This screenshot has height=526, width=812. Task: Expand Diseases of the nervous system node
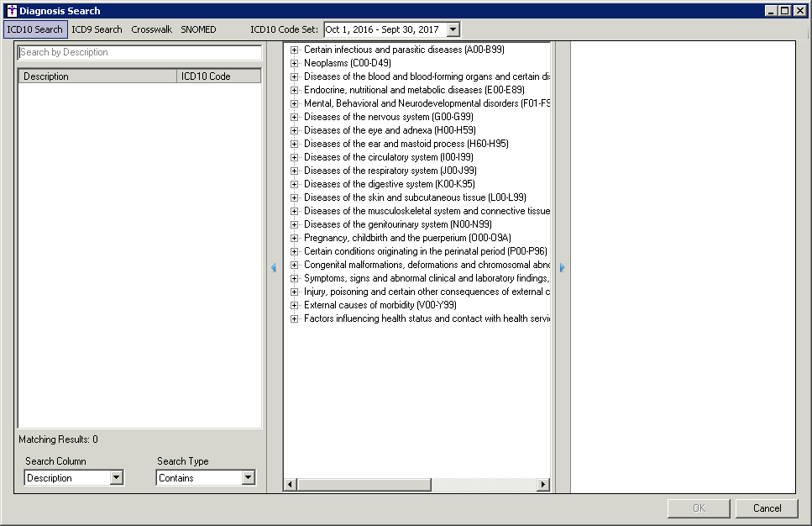pyautogui.click(x=295, y=117)
